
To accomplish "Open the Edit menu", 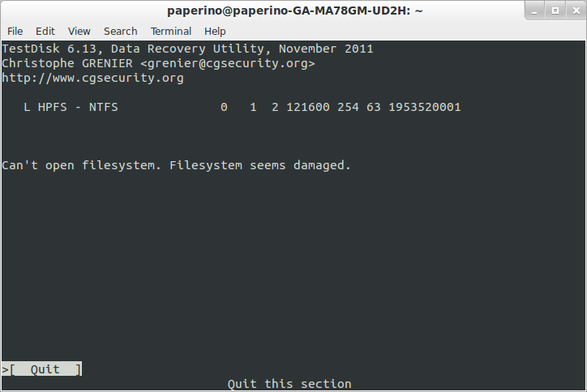I will coord(45,31).
